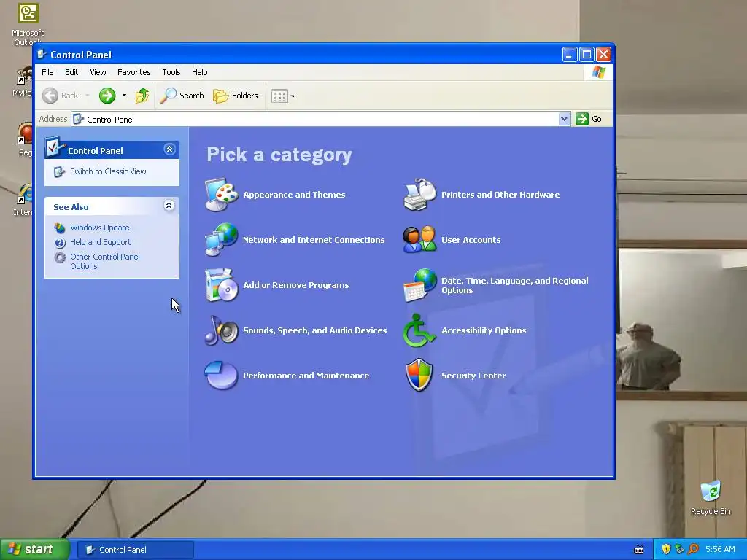Image resolution: width=747 pixels, height=560 pixels.
Task: Click the network tray icon beside the shield
Action: point(679,550)
